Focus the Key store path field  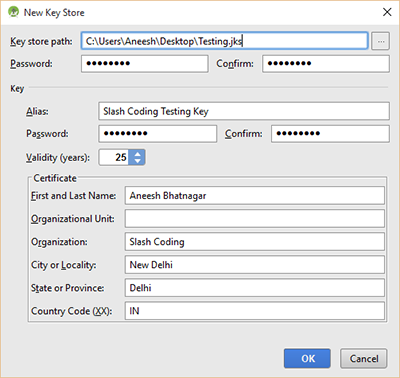click(225, 41)
